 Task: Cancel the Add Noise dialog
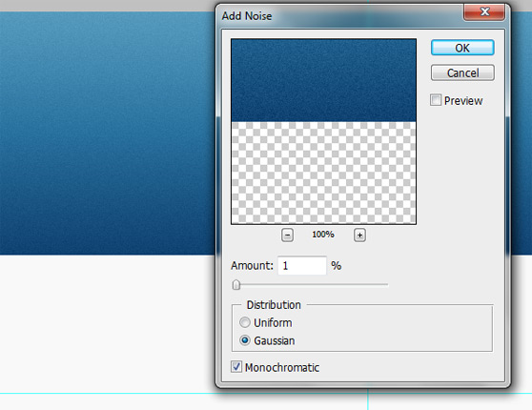(462, 72)
